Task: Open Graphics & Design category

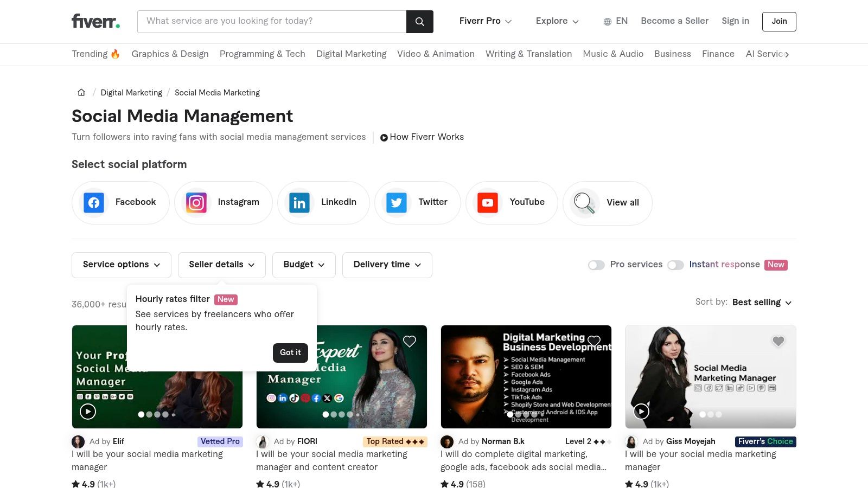Action: click(x=170, y=54)
